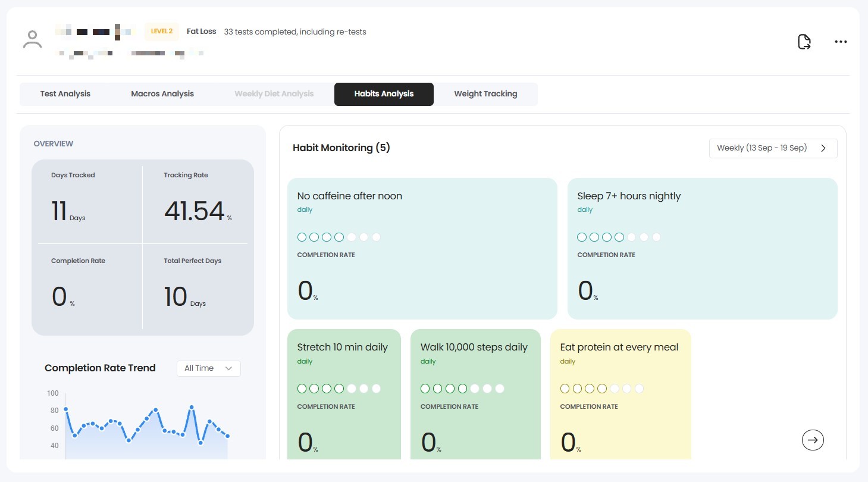Click the Habit Monitoring (5) heading
The width and height of the screenshot is (868, 482).
tap(341, 148)
